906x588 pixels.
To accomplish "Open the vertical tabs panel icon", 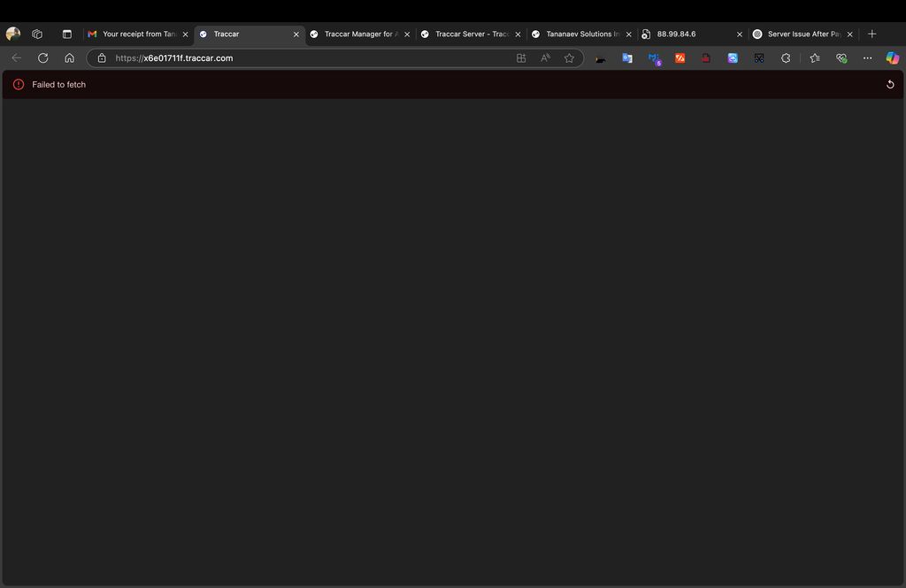I will click(67, 34).
